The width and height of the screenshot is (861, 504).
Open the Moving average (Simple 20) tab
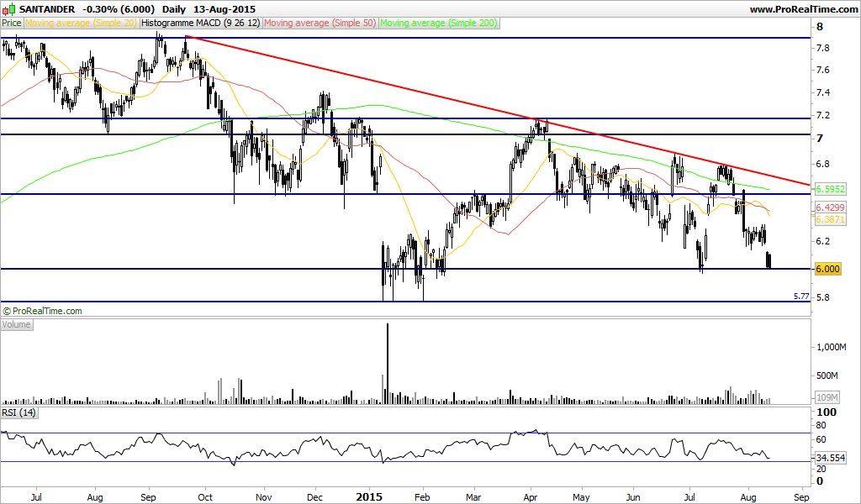pos(82,23)
